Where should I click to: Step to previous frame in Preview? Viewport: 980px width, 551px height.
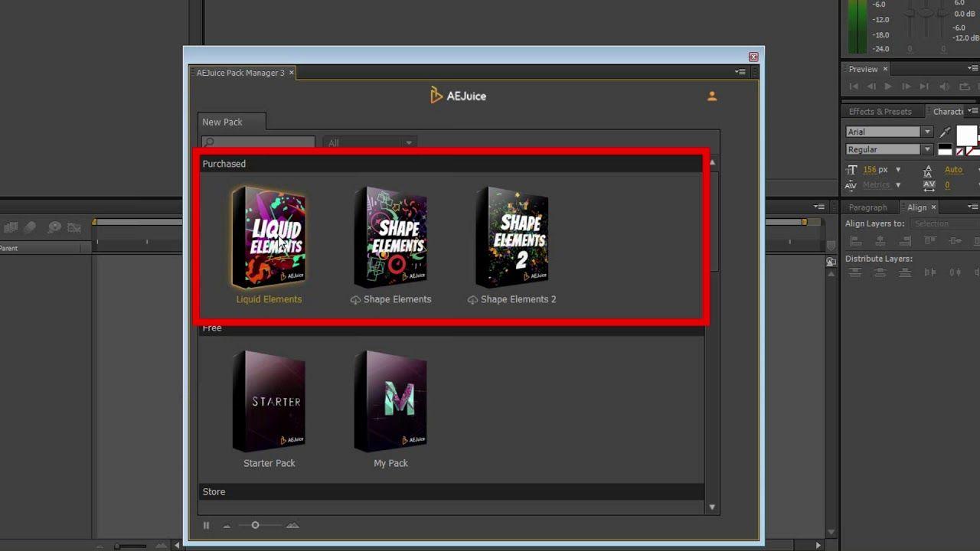(871, 87)
